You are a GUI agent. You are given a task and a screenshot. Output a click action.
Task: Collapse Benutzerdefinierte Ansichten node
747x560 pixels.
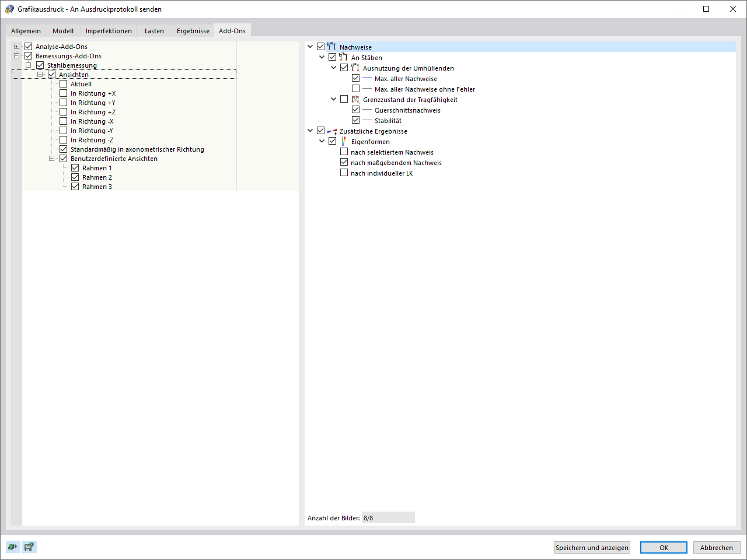pos(52,159)
